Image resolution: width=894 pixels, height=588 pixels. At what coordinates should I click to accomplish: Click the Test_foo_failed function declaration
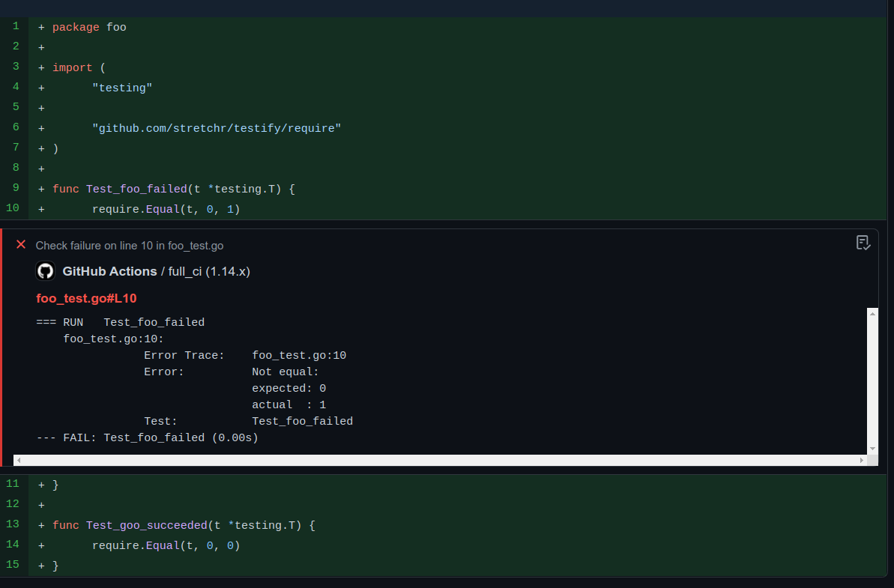coord(173,190)
